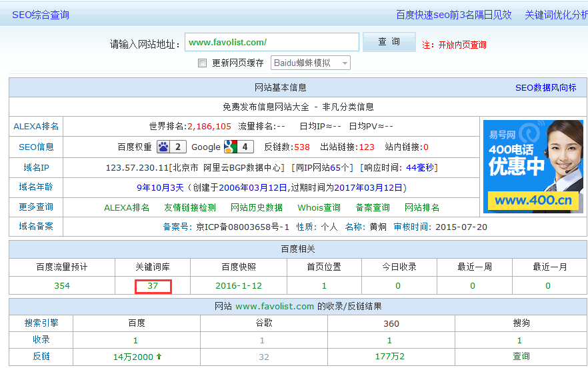Click the 开放内页查询 red link
Viewport: 588px width, 368px height.
pos(462,45)
